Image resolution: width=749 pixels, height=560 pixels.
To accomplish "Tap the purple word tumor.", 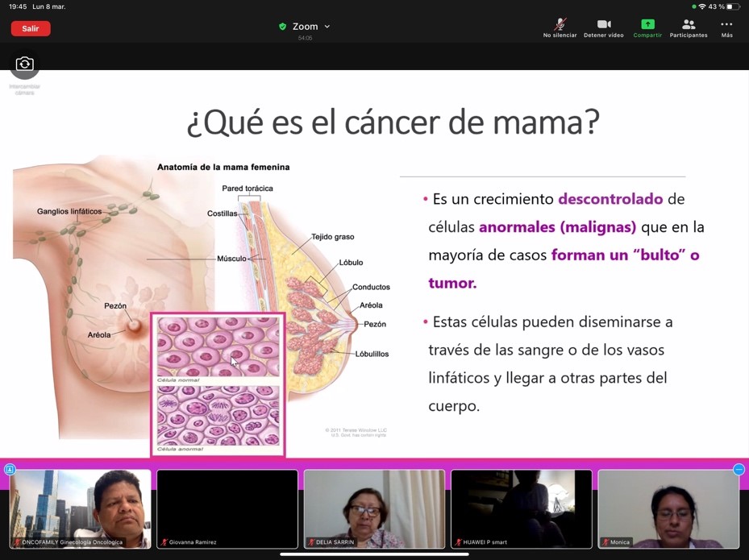I will (452, 283).
